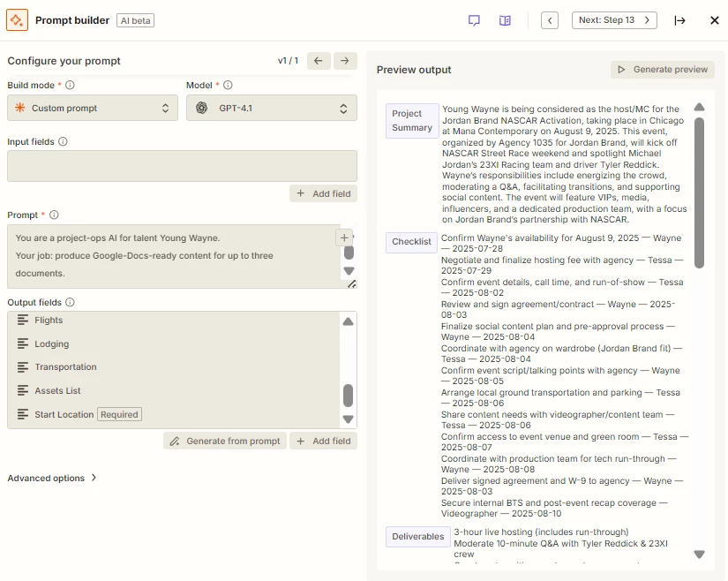This screenshot has width=728, height=581.
Task: Click the Start Location text-type icon
Action: (23, 414)
